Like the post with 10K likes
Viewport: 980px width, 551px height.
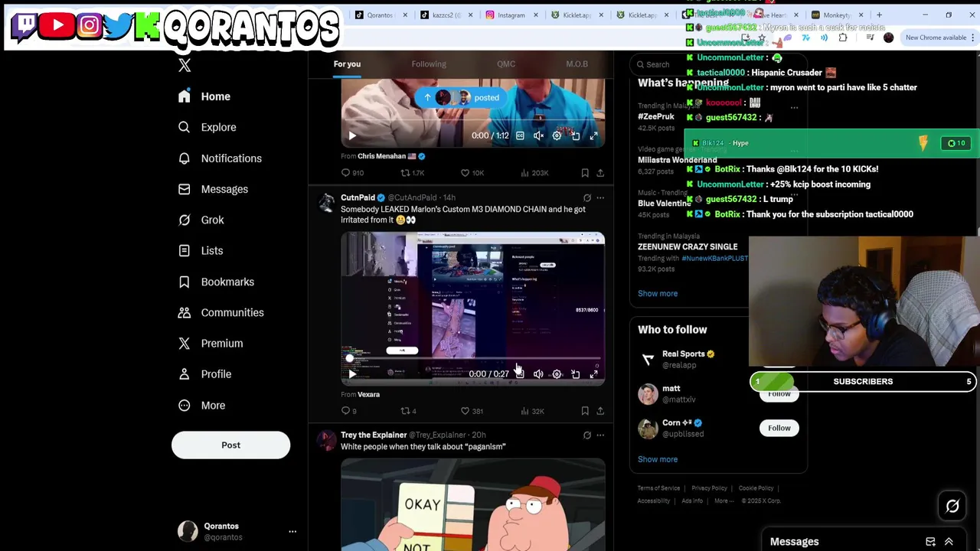[472, 173]
